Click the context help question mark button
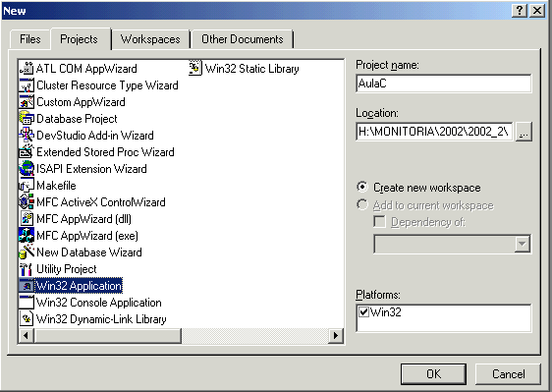This screenshot has width=552, height=392. 520,11
